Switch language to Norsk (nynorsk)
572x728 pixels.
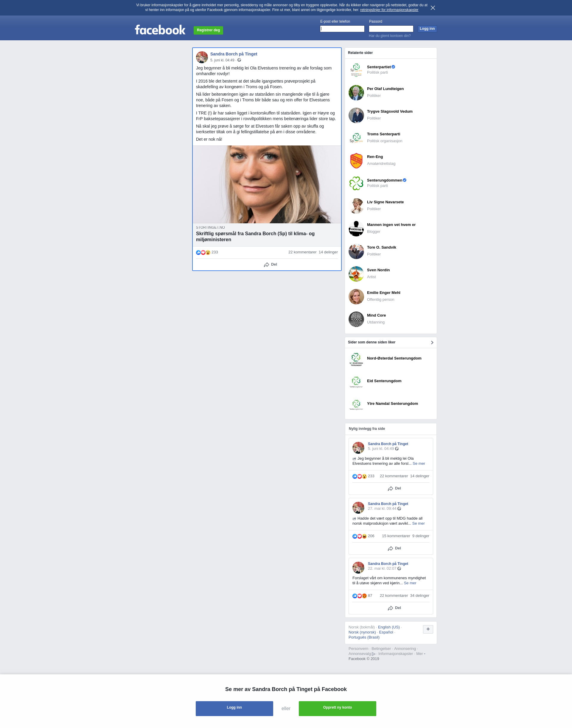(x=362, y=632)
